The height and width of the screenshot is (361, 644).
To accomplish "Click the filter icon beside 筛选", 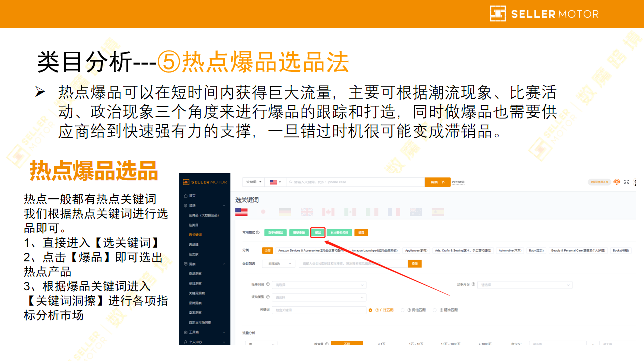I will [x=186, y=205].
